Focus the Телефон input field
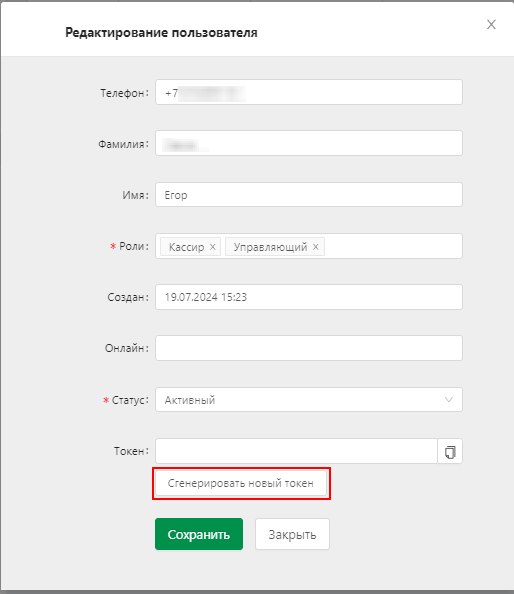This screenshot has height=594, width=514. pos(309,92)
